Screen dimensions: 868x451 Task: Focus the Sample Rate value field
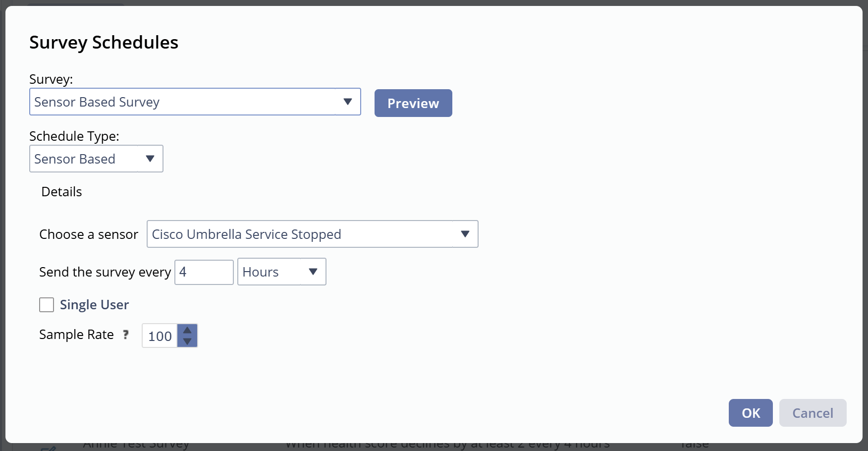click(x=160, y=336)
